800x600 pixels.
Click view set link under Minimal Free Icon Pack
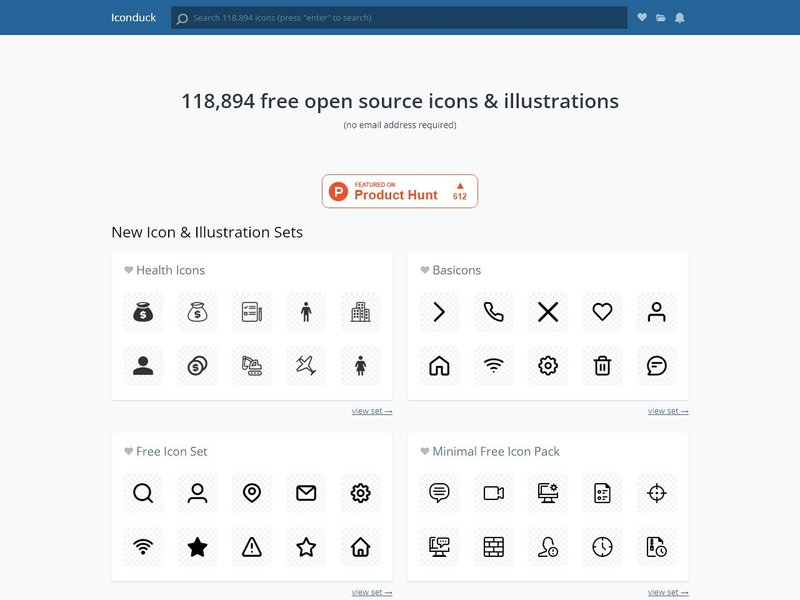click(668, 592)
